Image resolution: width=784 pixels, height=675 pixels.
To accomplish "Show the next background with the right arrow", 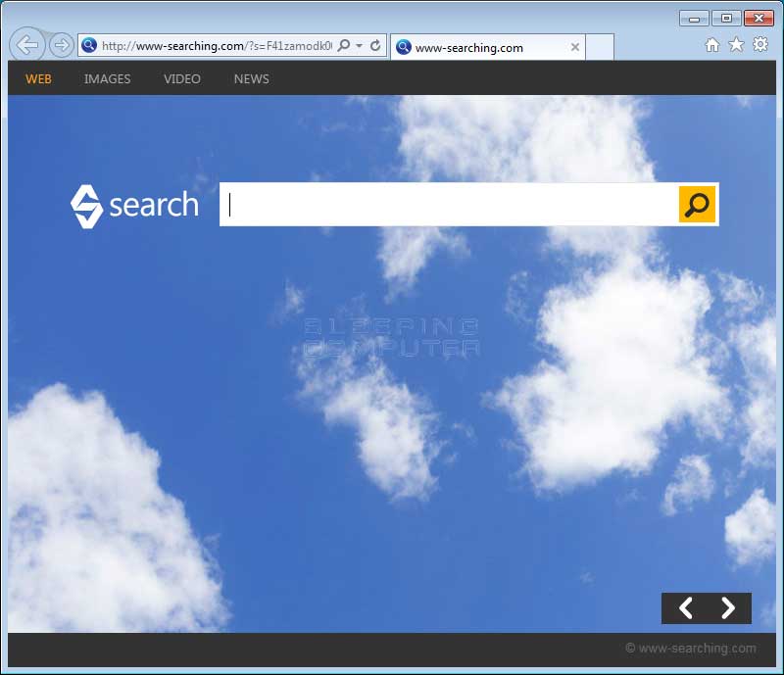I will (728, 608).
